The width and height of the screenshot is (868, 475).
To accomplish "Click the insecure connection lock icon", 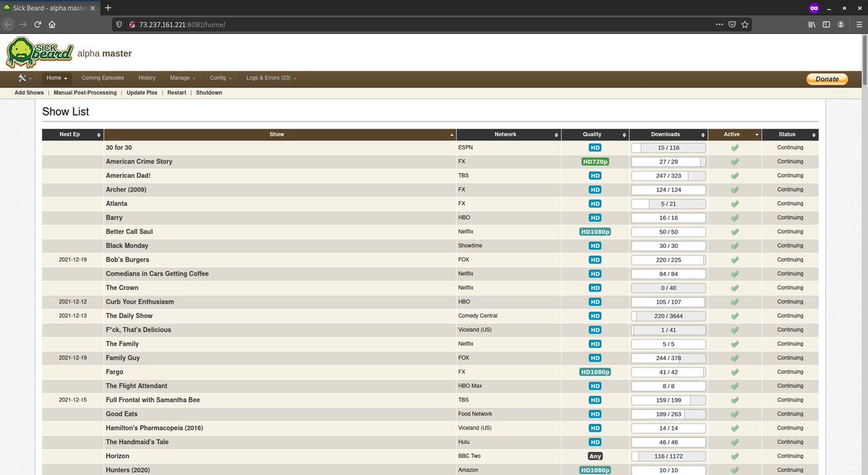I will click(x=132, y=24).
